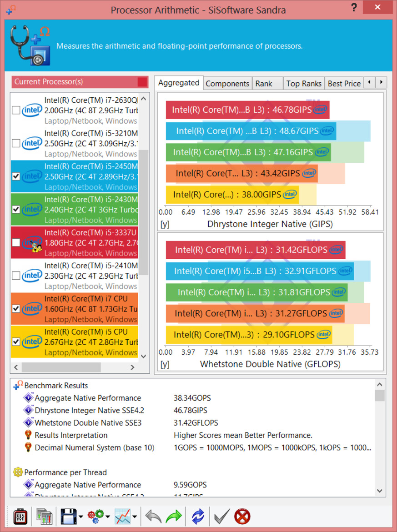This screenshot has height=532, width=397.
Task: Click the stethoscope module icon in header
Action: coord(30,45)
